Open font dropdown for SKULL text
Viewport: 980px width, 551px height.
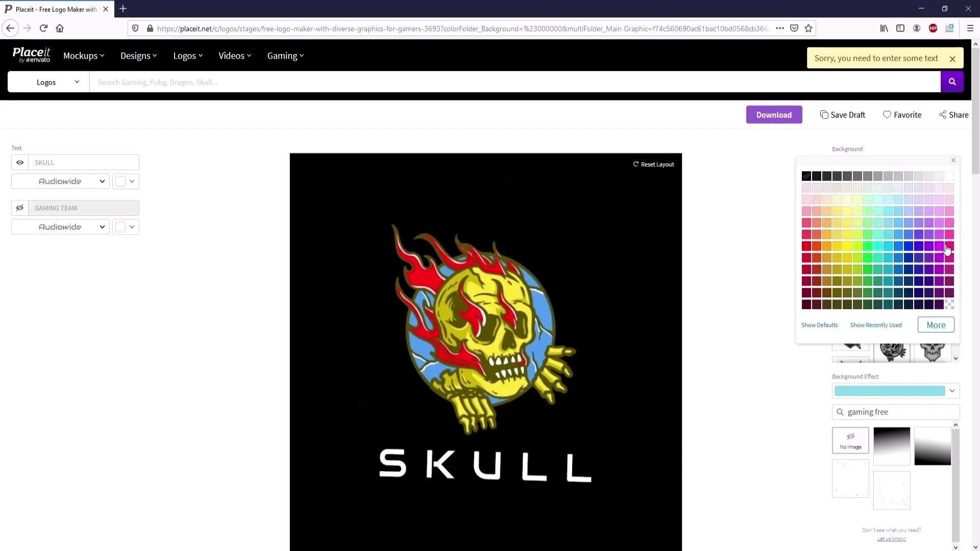(60, 181)
